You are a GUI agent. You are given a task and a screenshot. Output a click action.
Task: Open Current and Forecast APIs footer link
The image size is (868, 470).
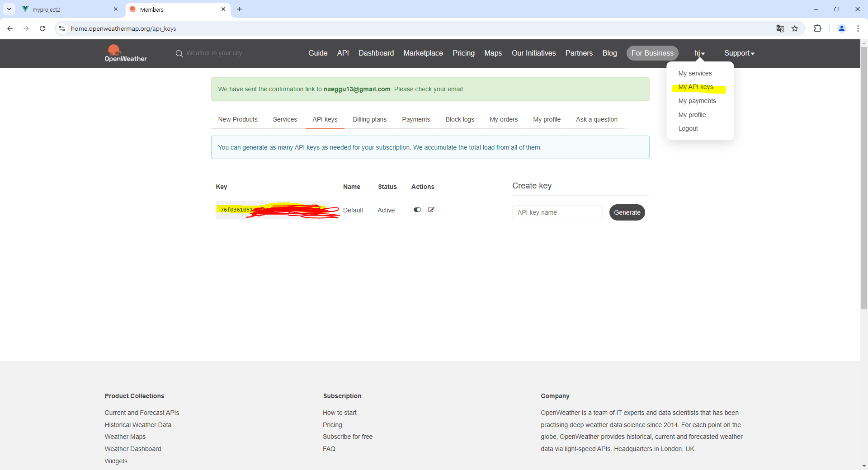pyautogui.click(x=142, y=413)
